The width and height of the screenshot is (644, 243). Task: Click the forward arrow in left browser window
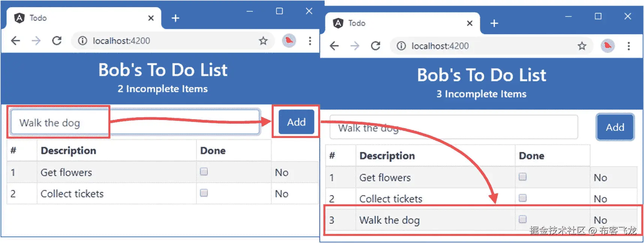36,40
